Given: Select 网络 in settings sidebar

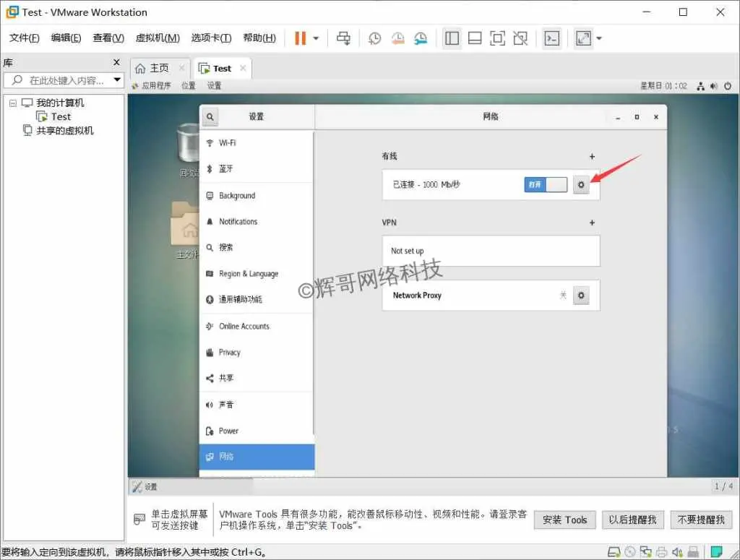Looking at the screenshot, I should [x=257, y=457].
